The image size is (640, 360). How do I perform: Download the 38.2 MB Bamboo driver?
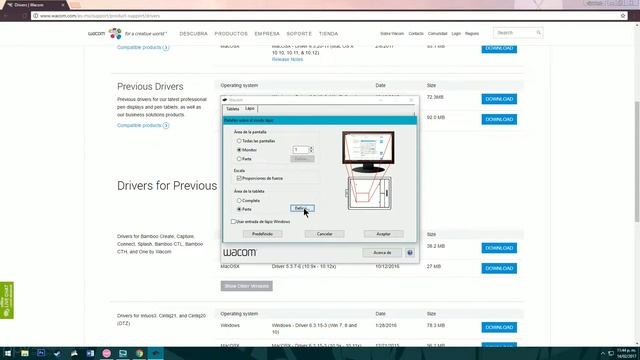(x=499, y=248)
